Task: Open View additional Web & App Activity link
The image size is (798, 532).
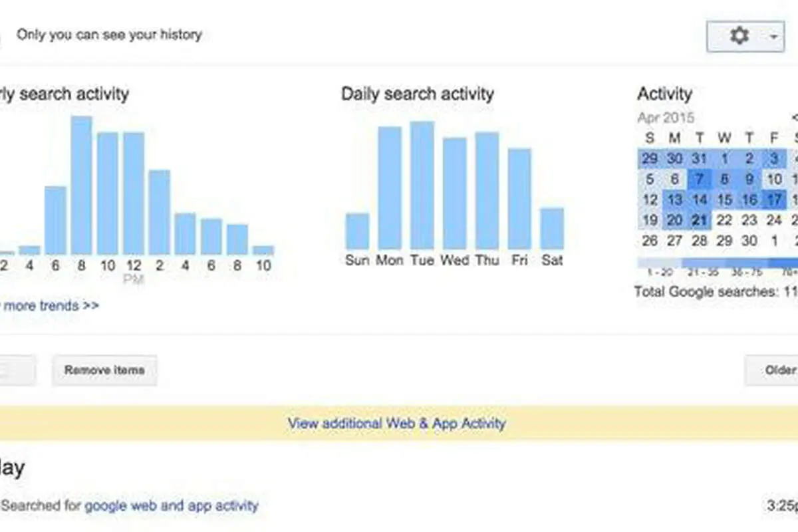Action: (397, 424)
